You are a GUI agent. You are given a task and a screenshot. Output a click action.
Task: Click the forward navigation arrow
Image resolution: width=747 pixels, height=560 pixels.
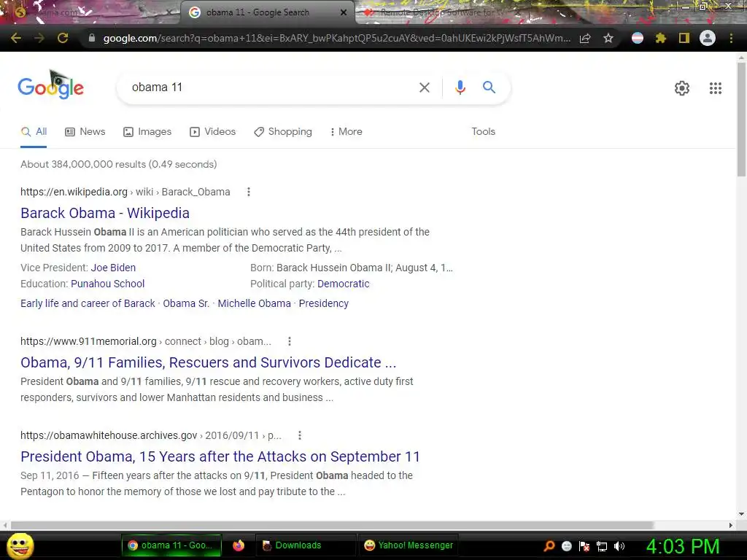pyautogui.click(x=39, y=38)
